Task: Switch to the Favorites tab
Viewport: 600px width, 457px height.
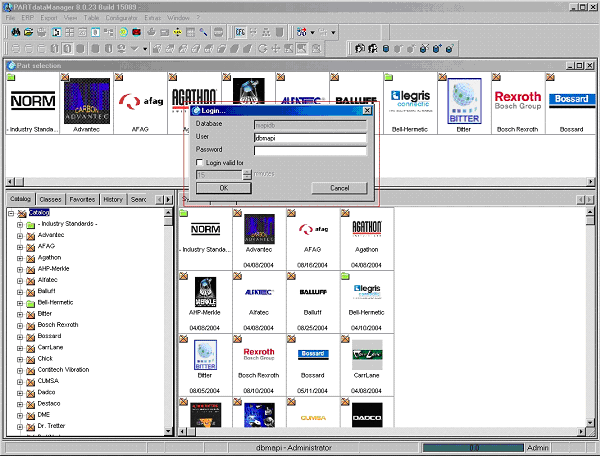Action: (x=82, y=199)
